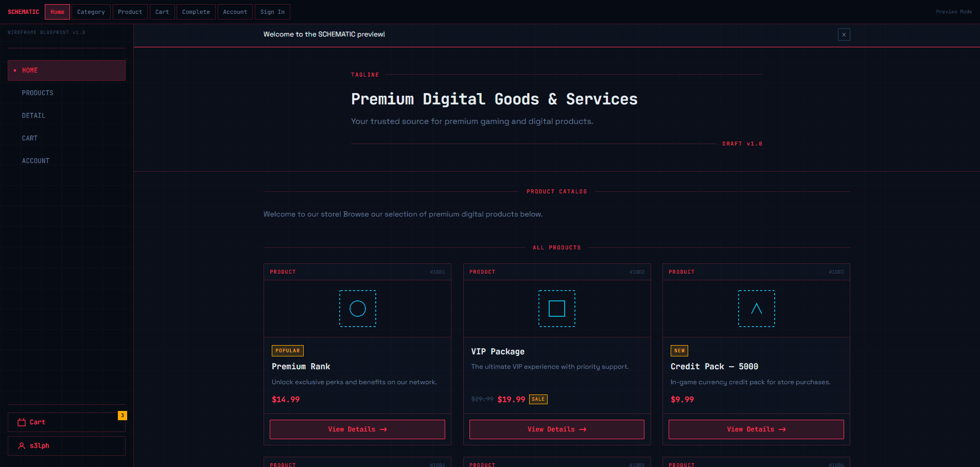Click the $14.99 price
The width and height of the screenshot is (980, 467).
[286, 400]
